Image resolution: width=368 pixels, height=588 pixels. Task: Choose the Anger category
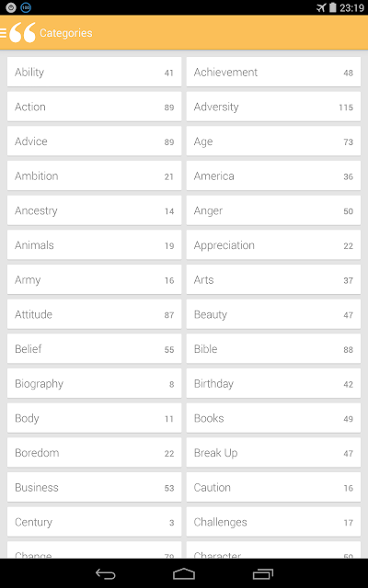(x=273, y=210)
